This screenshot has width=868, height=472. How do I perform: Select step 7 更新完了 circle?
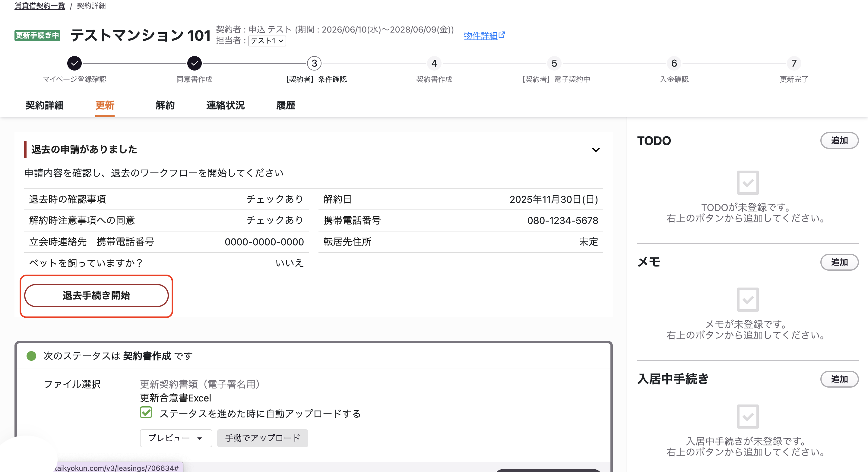tap(794, 63)
